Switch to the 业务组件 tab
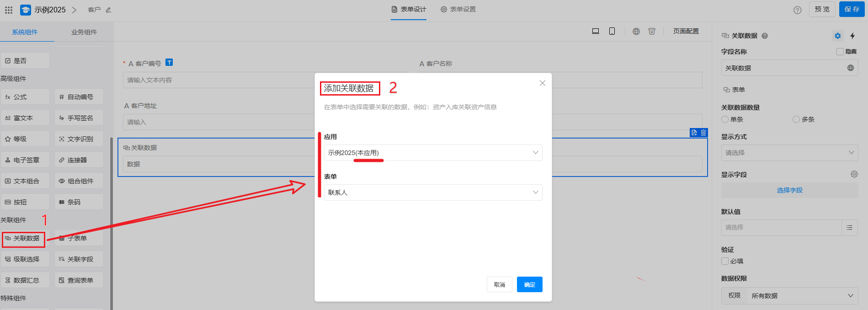This screenshot has width=868, height=310. click(x=84, y=32)
